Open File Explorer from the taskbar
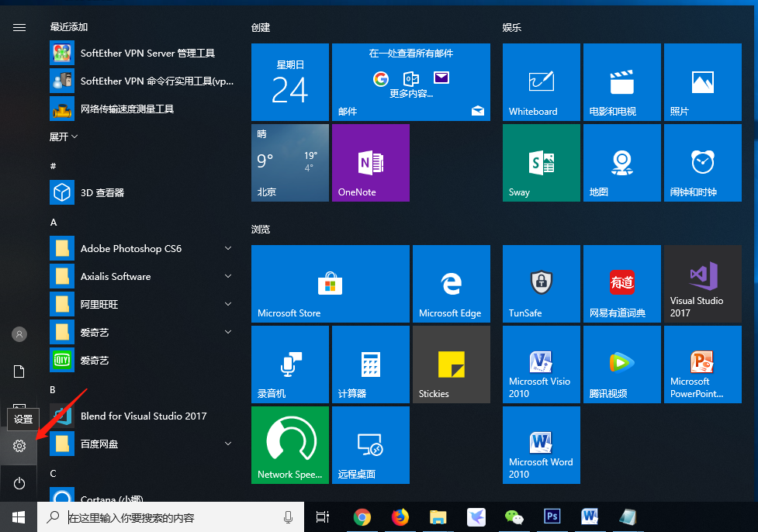 pyautogui.click(x=438, y=517)
